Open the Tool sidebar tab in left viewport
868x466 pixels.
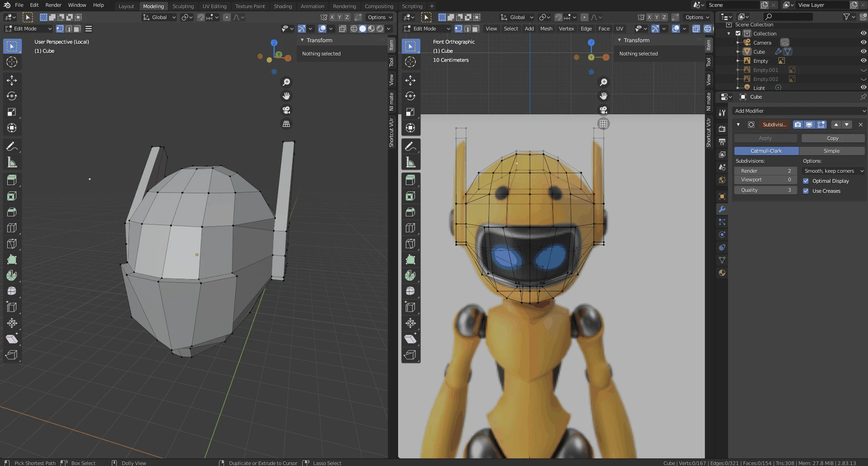tap(391, 62)
